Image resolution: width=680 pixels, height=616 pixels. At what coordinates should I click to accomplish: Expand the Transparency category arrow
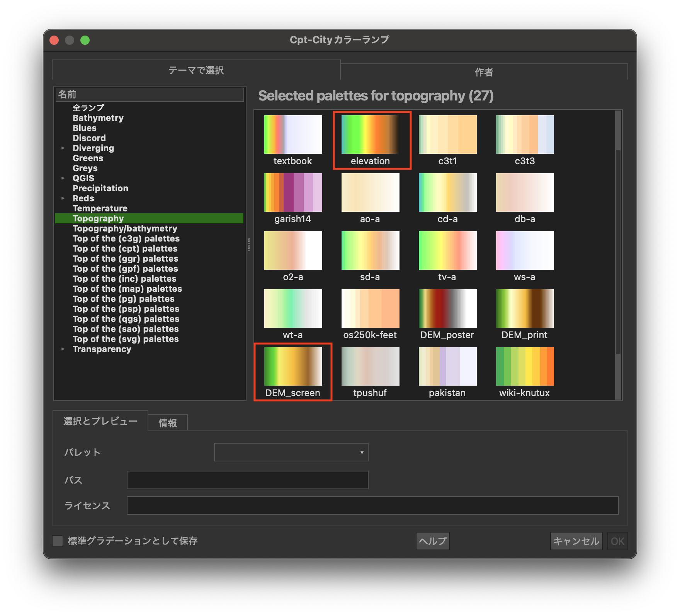coord(63,349)
